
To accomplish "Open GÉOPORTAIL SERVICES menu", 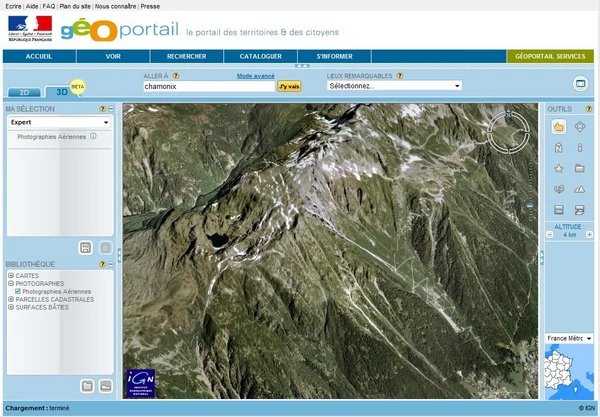I will pos(550,56).
